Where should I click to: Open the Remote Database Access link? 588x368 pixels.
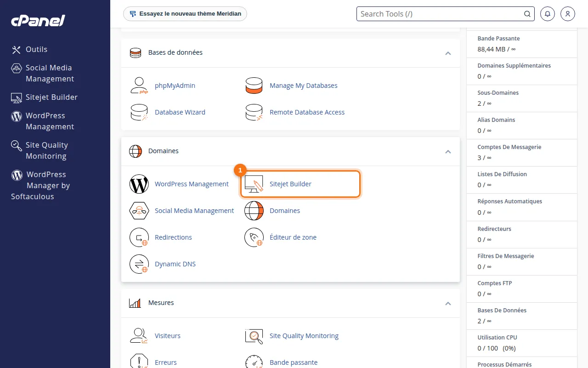[x=307, y=112]
